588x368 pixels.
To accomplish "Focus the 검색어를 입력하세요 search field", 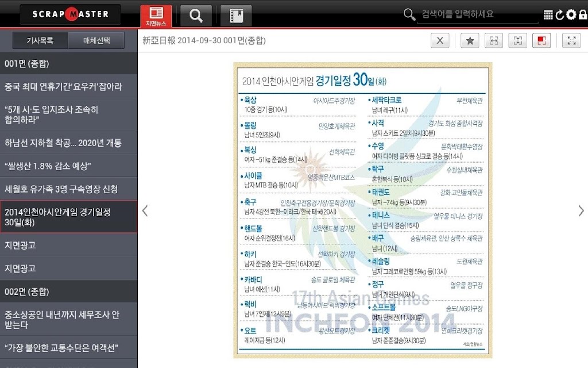I will [x=478, y=14].
